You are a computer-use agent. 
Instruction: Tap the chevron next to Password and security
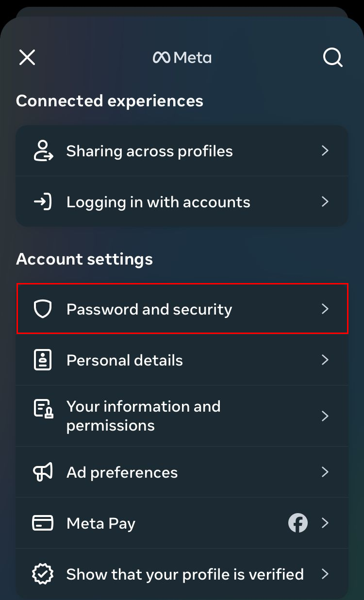[325, 309]
